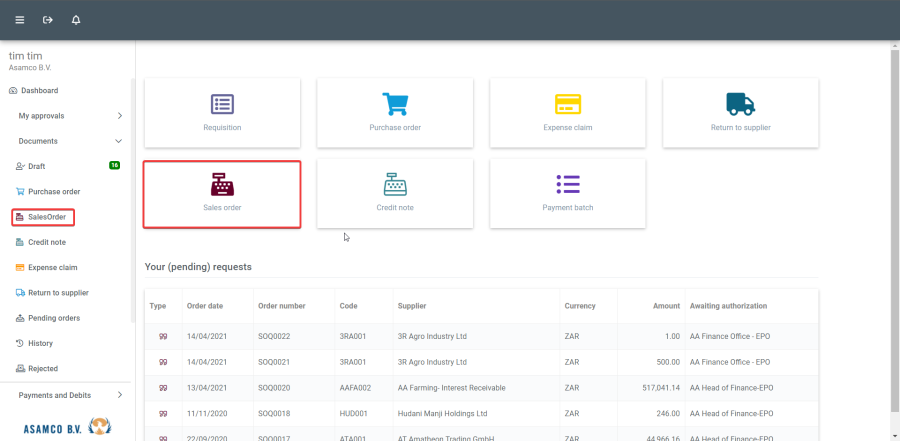Collapse the Documents section
The height and width of the screenshot is (441, 900).
pyautogui.click(x=119, y=141)
